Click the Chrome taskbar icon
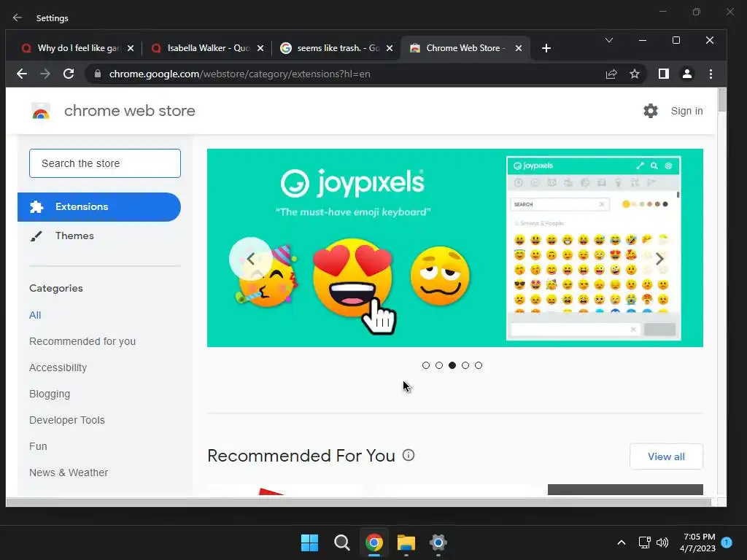 (x=374, y=542)
